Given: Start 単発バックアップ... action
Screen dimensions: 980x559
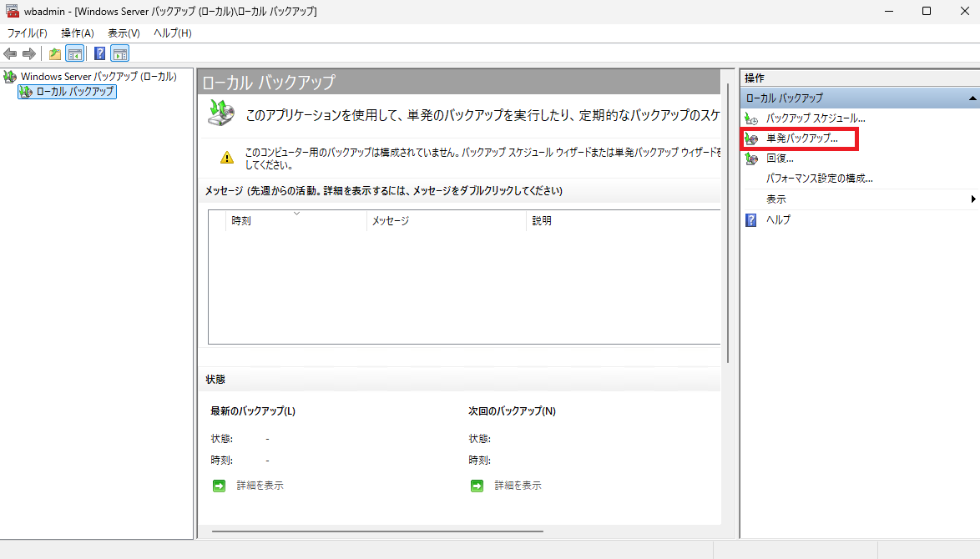Looking at the screenshot, I should point(802,138).
